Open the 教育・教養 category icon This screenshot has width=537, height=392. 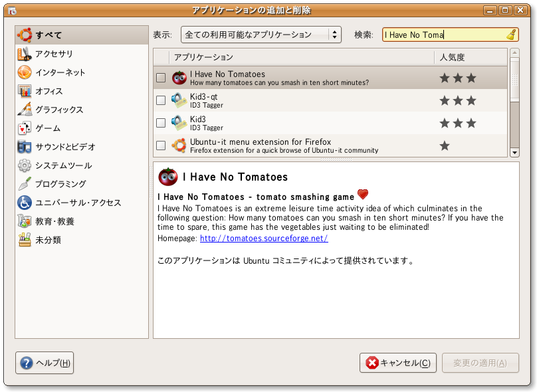[x=25, y=221]
